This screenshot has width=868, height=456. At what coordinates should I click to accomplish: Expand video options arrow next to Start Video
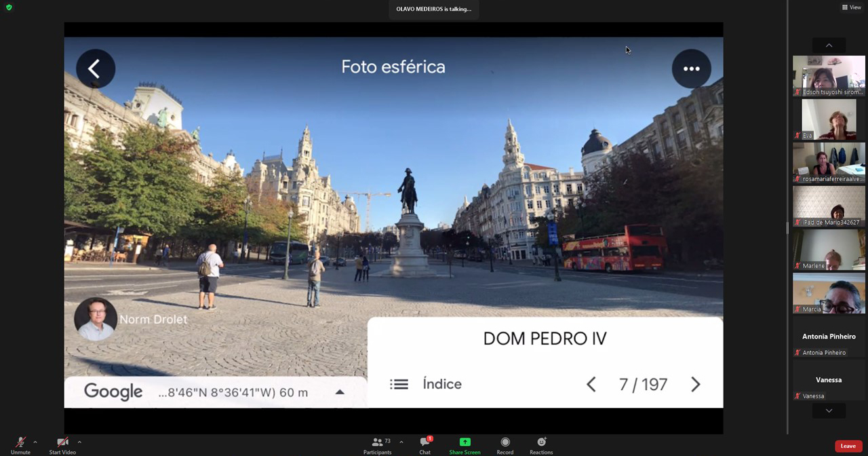(79, 442)
